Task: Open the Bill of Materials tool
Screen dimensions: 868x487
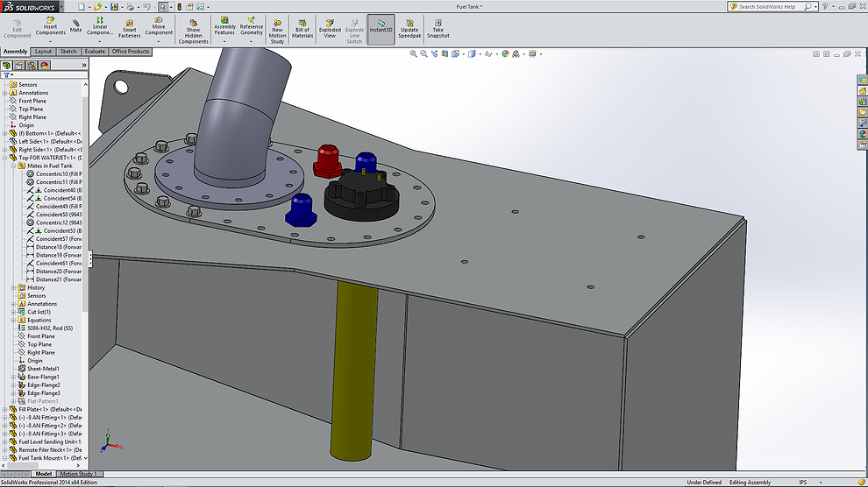Action: [302, 28]
